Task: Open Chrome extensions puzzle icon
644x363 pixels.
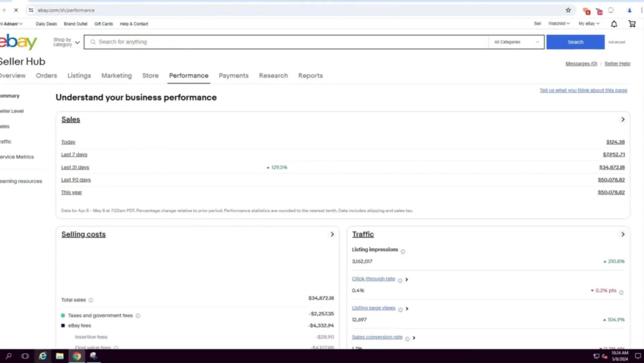Action: [611, 10]
